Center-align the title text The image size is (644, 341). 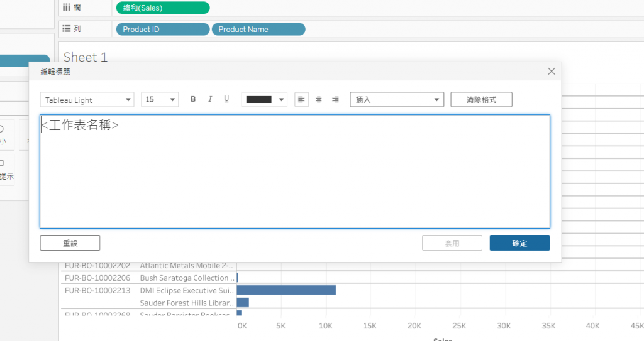pyautogui.click(x=319, y=99)
